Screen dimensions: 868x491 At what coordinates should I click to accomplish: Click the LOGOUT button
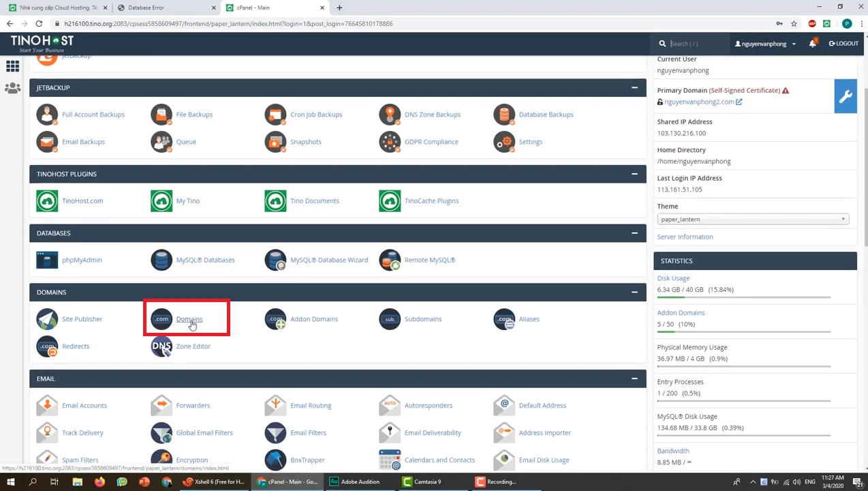[x=843, y=44]
